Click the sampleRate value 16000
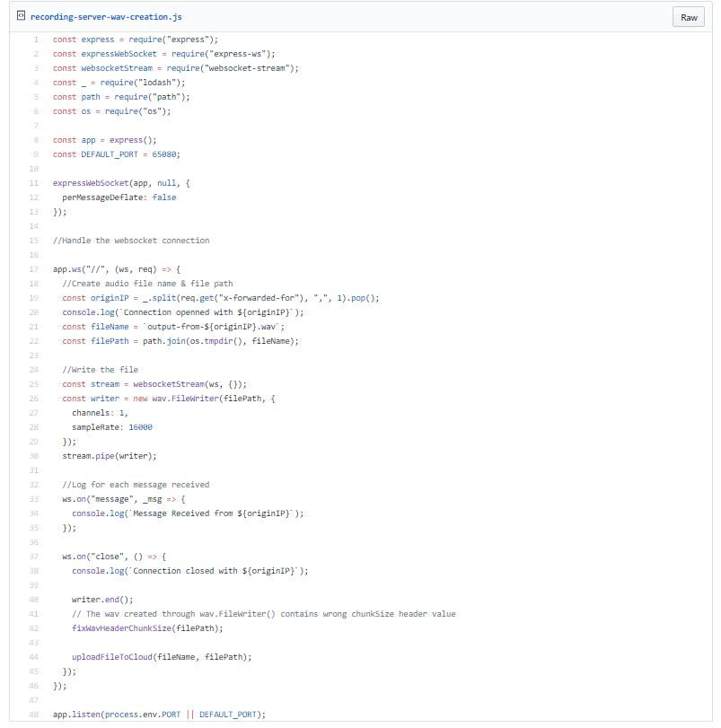The image size is (721, 728). pos(140,427)
